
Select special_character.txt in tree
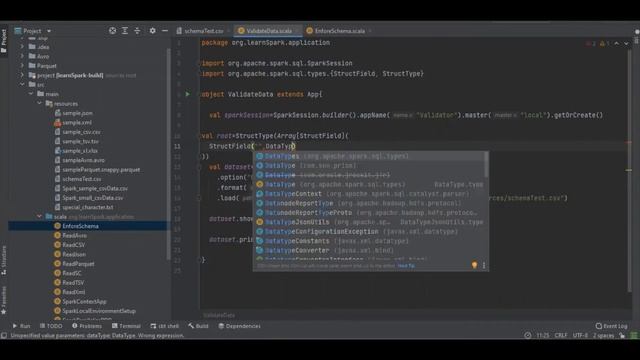tap(88, 207)
